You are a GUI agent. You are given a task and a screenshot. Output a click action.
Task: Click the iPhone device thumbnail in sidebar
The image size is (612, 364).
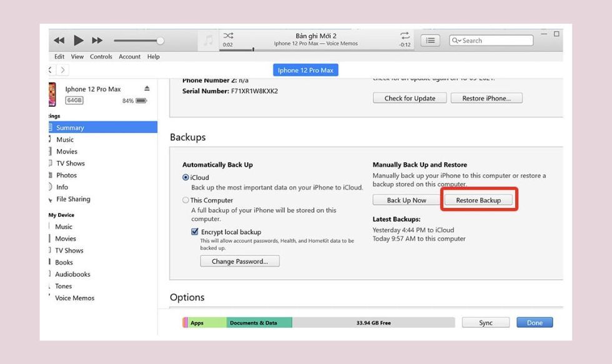[x=52, y=94]
